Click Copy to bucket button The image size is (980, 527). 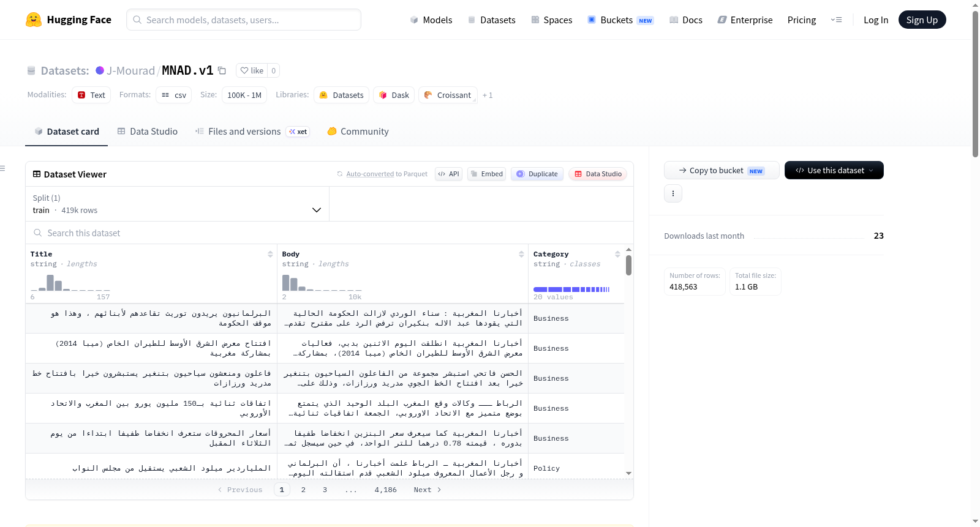click(x=722, y=170)
